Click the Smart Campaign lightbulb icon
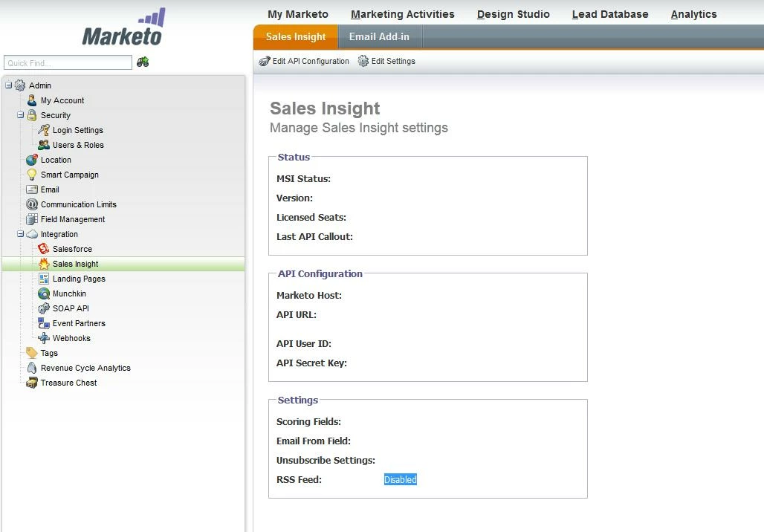The width and height of the screenshot is (764, 532). [32, 175]
